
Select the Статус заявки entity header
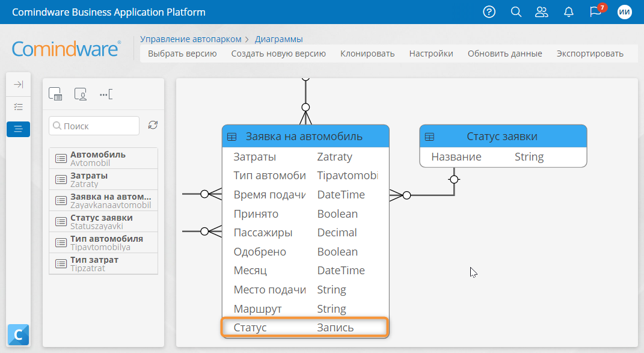click(503, 137)
